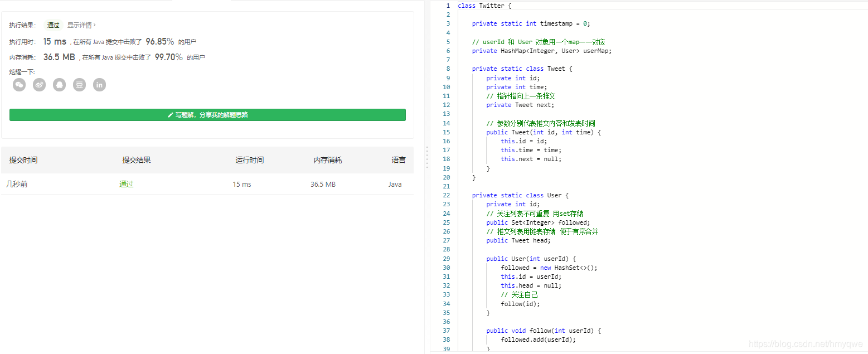Viewport: 868px width, 354px height.
Task: Click 'public Tweet head;' code line
Action: (518, 240)
